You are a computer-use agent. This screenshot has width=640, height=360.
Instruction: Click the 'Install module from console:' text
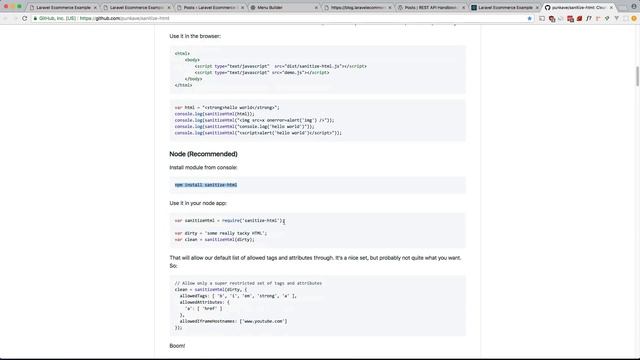tap(203, 167)
